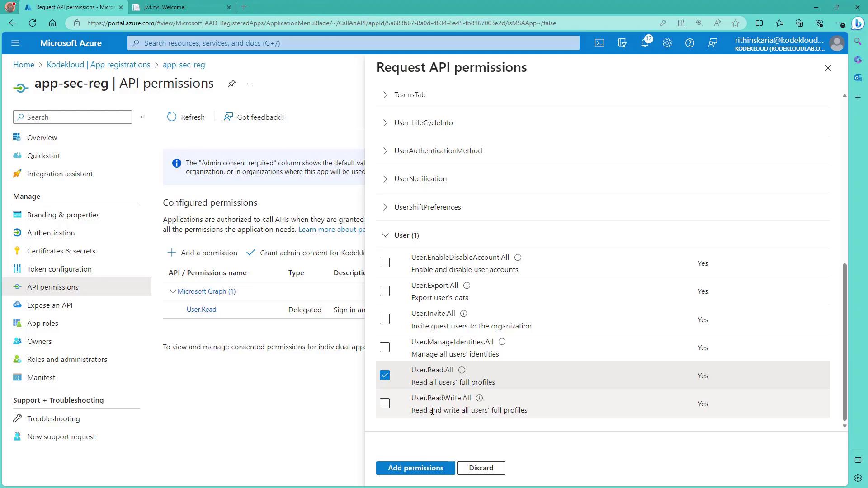Check the User.Invite.All permission
Image resolution: width=868 pixels, height=488 pixels.
(x=385, y=319)
